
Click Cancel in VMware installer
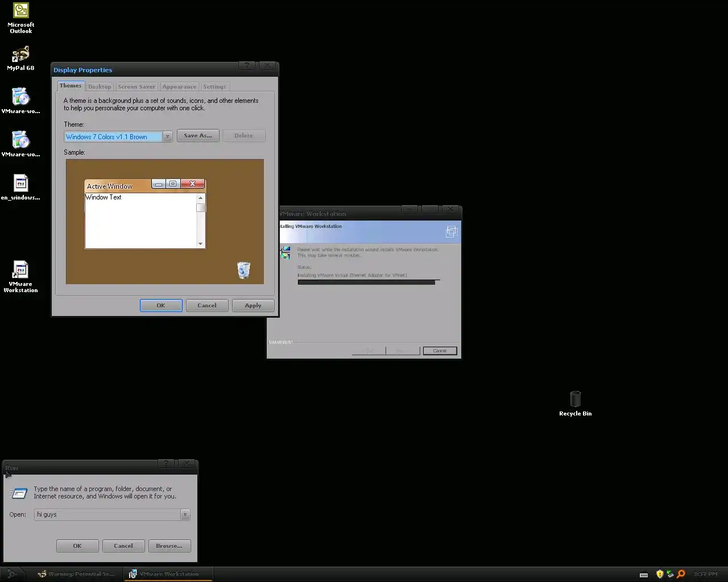440,351
